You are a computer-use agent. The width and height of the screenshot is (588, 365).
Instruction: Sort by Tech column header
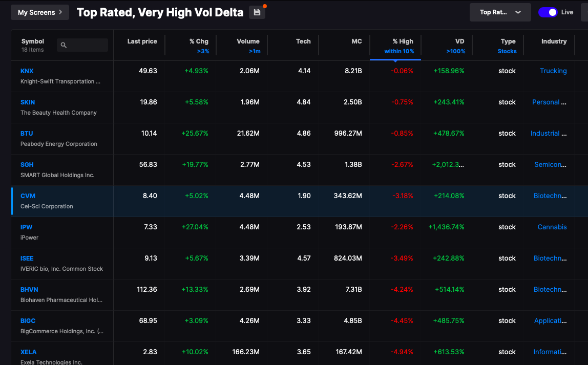[303, 41]
